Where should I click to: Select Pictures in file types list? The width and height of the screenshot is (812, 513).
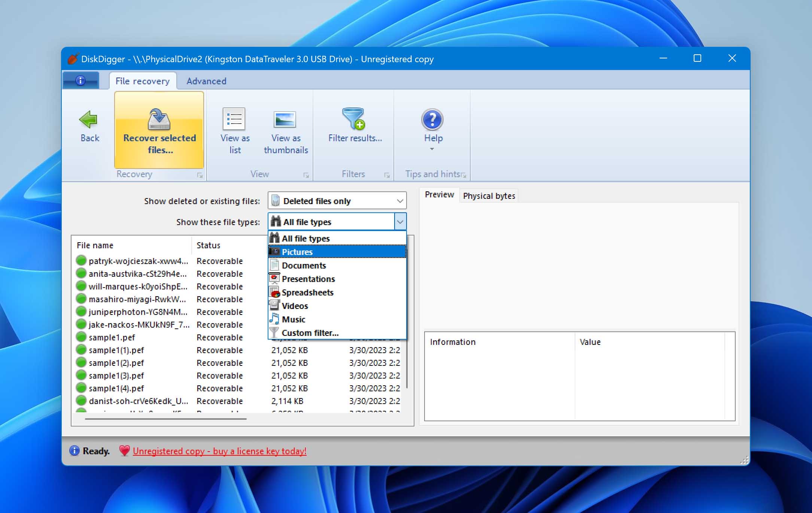337,252
